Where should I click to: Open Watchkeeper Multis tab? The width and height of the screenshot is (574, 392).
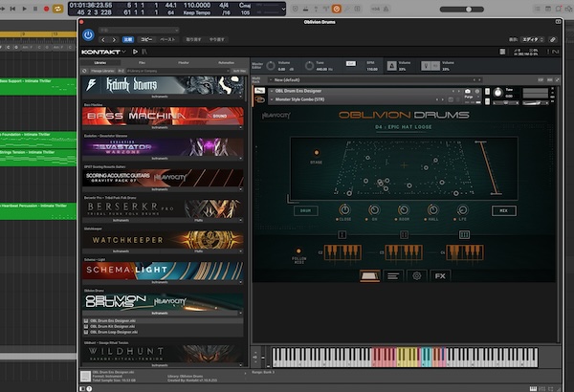coord(199,251)
